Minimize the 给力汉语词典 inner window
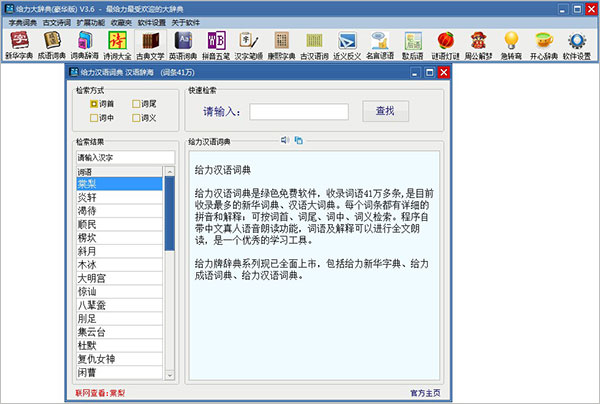 (415, 72)
